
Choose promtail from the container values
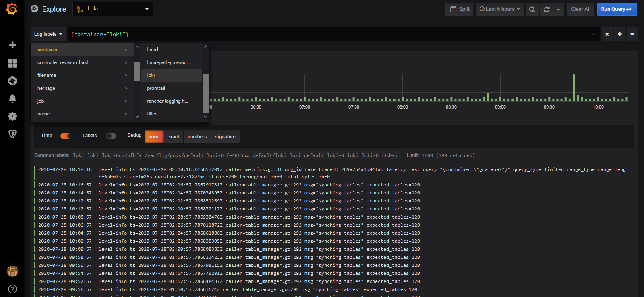coord(156,88)
